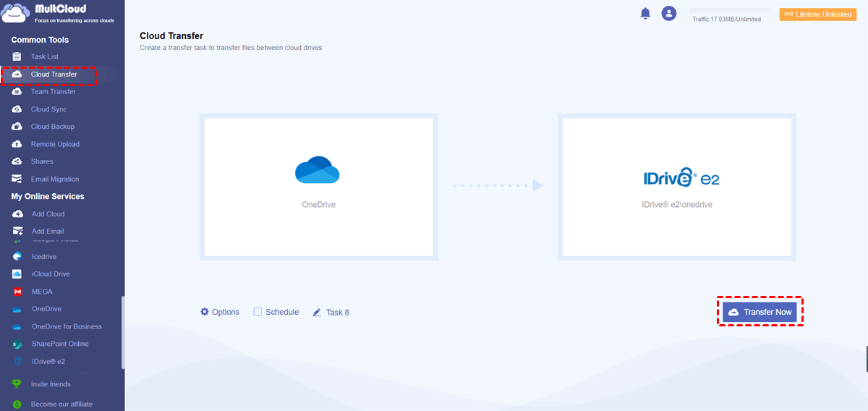868x411 pixels.
Task: Click the Shares icon in sidebar
Action: click(x=17, y=161)
